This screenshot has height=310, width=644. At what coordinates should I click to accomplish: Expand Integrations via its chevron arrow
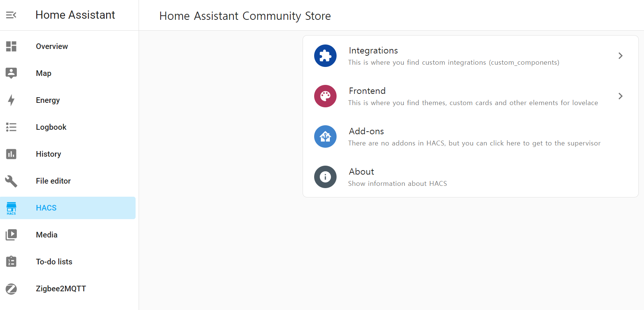click(x=620, y=56)
